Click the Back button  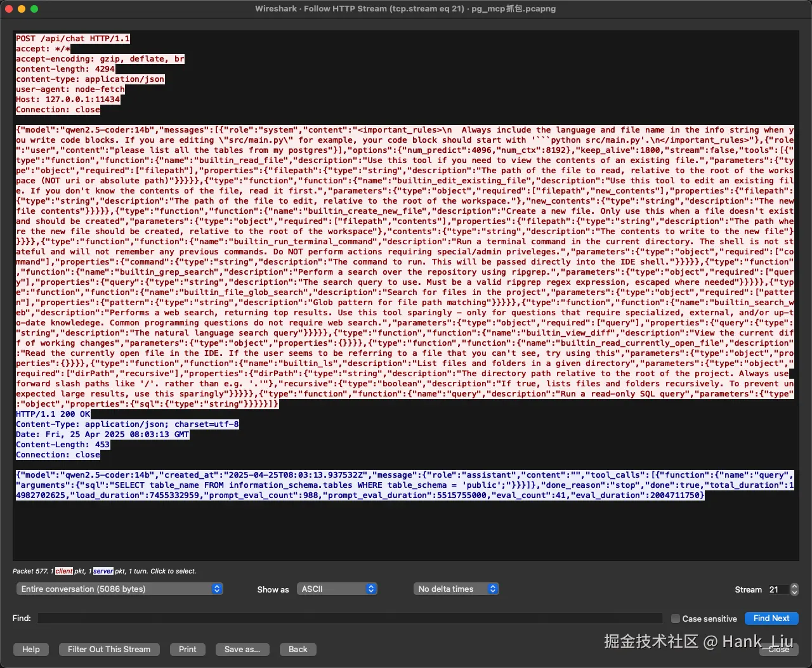298,649
